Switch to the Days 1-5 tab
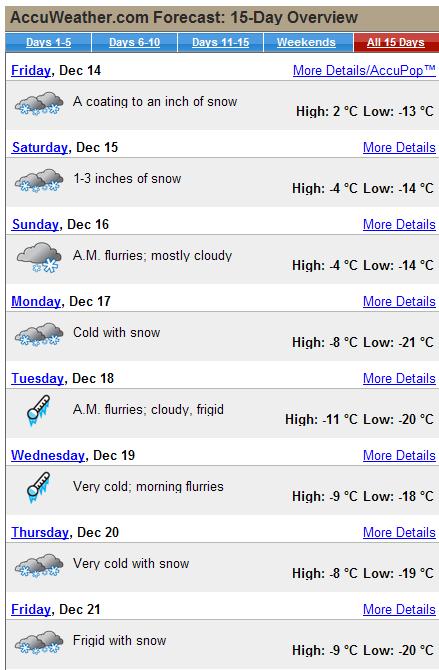Screen dimensions: 439x670 click(49, 42)
